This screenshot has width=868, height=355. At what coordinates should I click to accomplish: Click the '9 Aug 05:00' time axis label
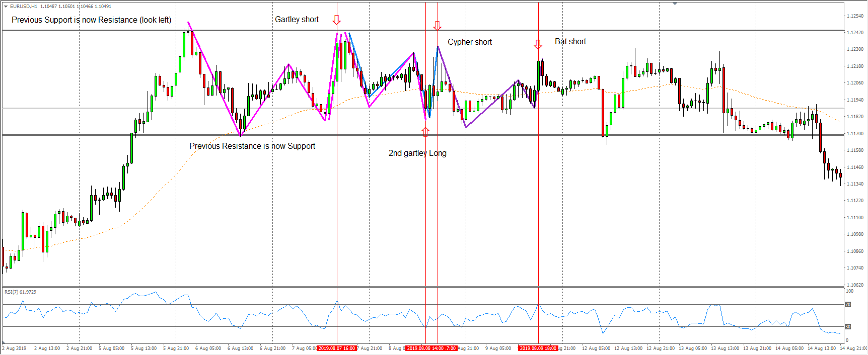[x=498, y=348]
